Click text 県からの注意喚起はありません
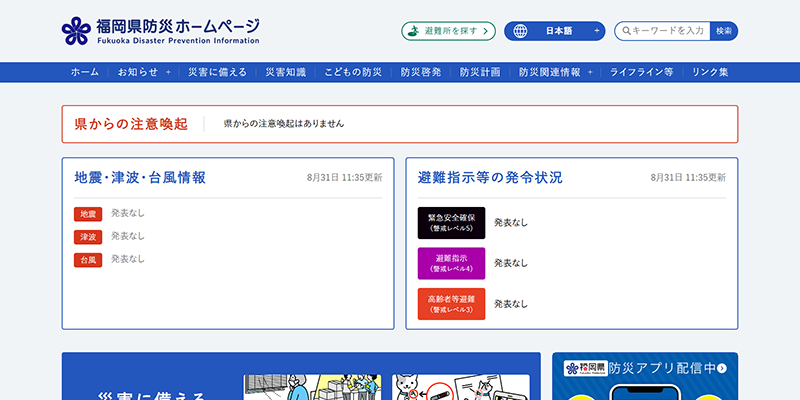The height and width of the screenshot is (400, 800). click(284, 123)
